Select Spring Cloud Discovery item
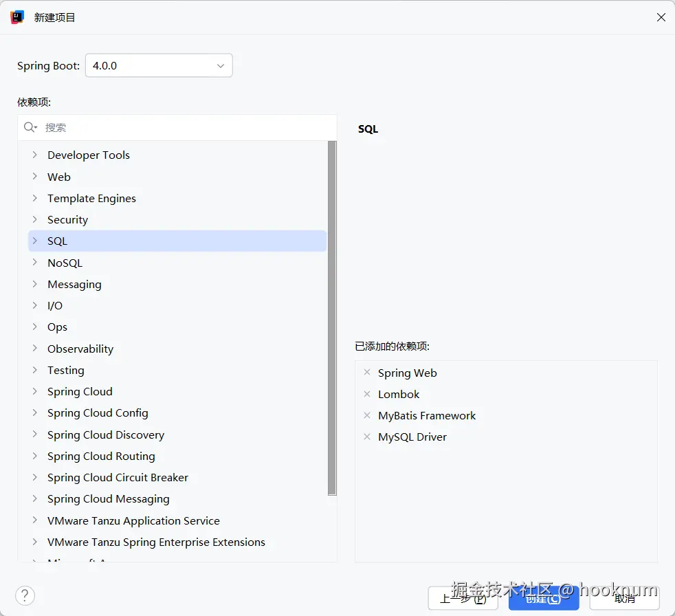Screen dimensions: 675x616 (105, 434)
